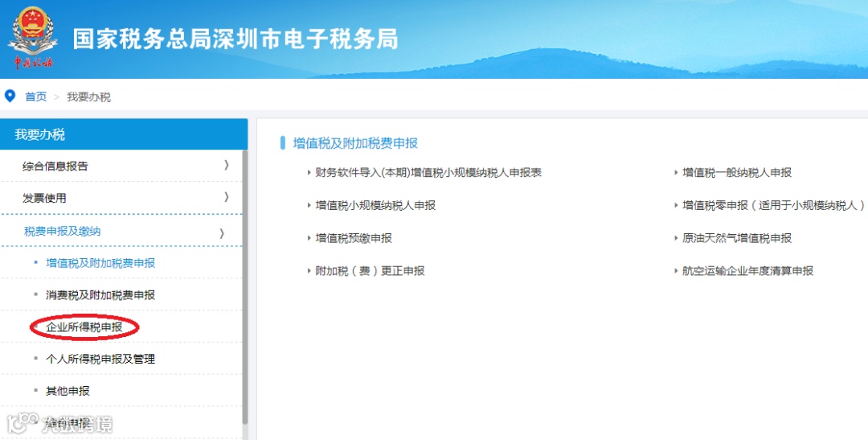Click arrow bullet before 增值税一般纳税人申报
Image resolution: width=868 pixels, height=440 pixels.
pyautogui.click(x=676, y=172)
